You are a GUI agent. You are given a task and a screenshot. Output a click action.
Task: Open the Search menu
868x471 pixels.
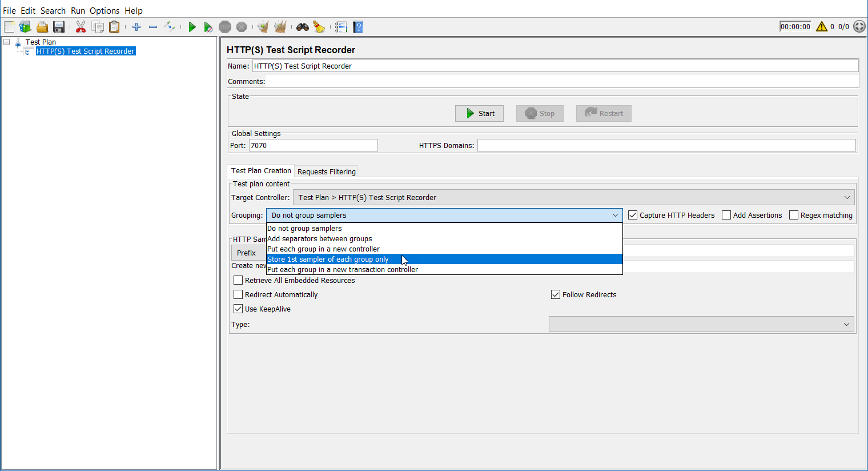[x=53, y=10]
